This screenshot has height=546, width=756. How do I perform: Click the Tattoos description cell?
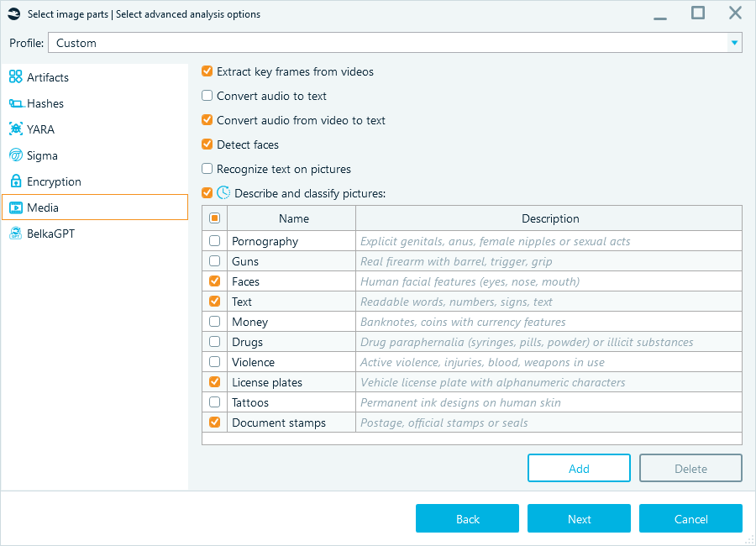click(549, 402)
